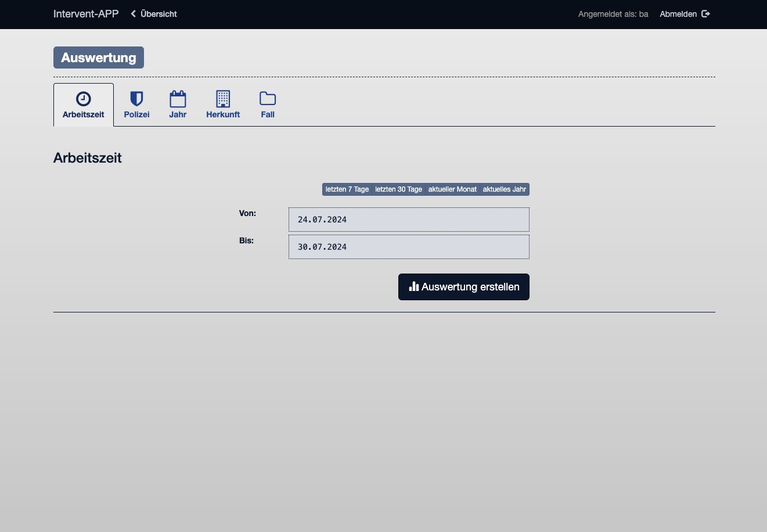The width and height of the screenshot is (767, 532).
Task: Select the Herkunft building icon
Action: point(223,99)
